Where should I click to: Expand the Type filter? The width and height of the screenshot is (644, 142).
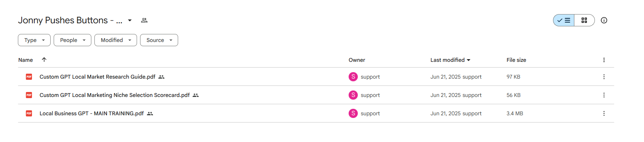34,40
